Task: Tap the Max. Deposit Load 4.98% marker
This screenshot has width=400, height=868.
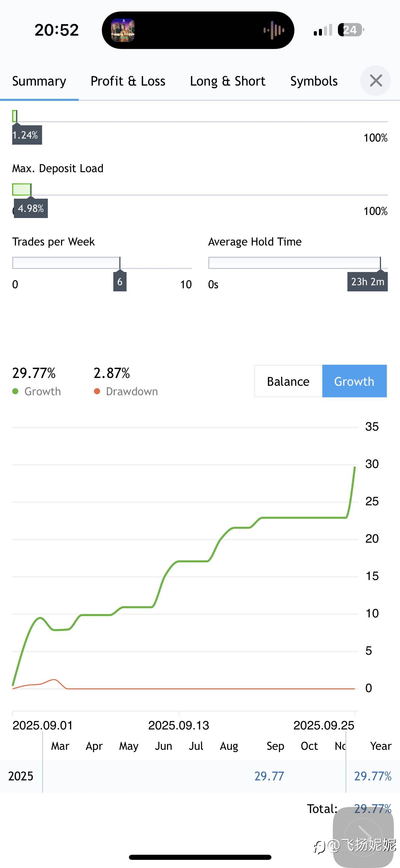Action: click(31, 208)
